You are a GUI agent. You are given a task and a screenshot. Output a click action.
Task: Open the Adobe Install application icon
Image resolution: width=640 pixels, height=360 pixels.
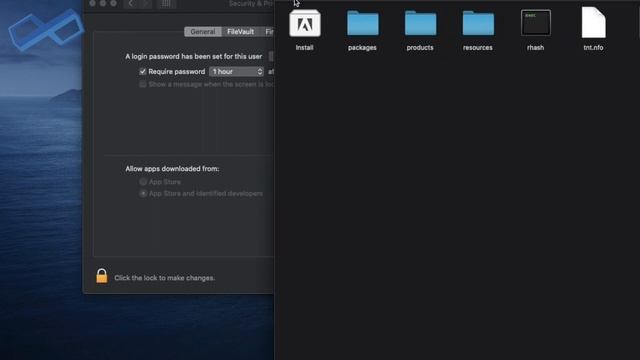pos(304,23)
